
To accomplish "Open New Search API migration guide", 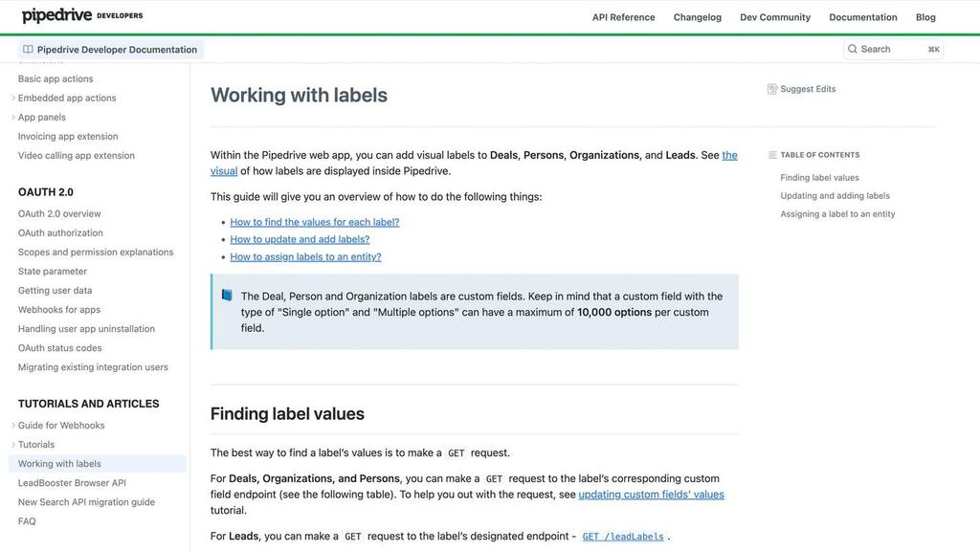I will point(85,502).
